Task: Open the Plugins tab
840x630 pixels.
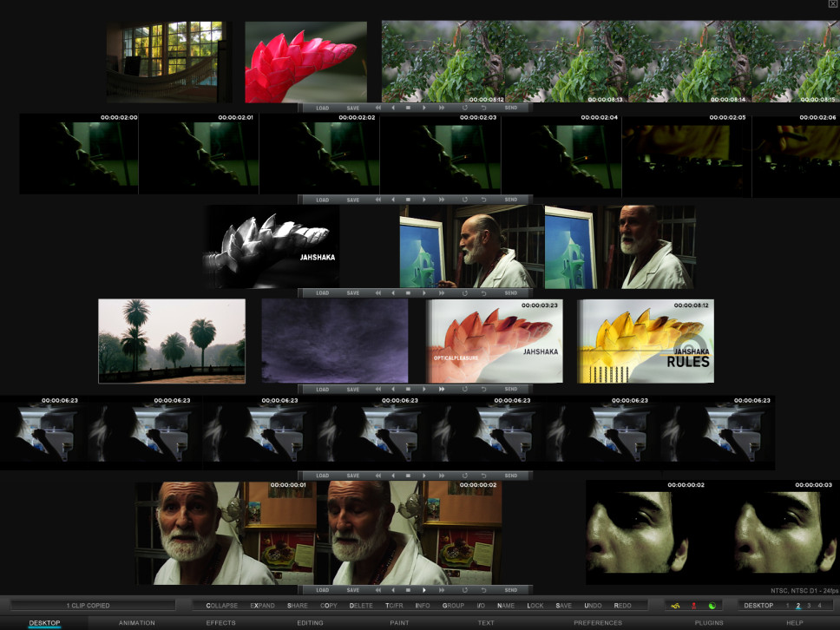Action: 709,622
